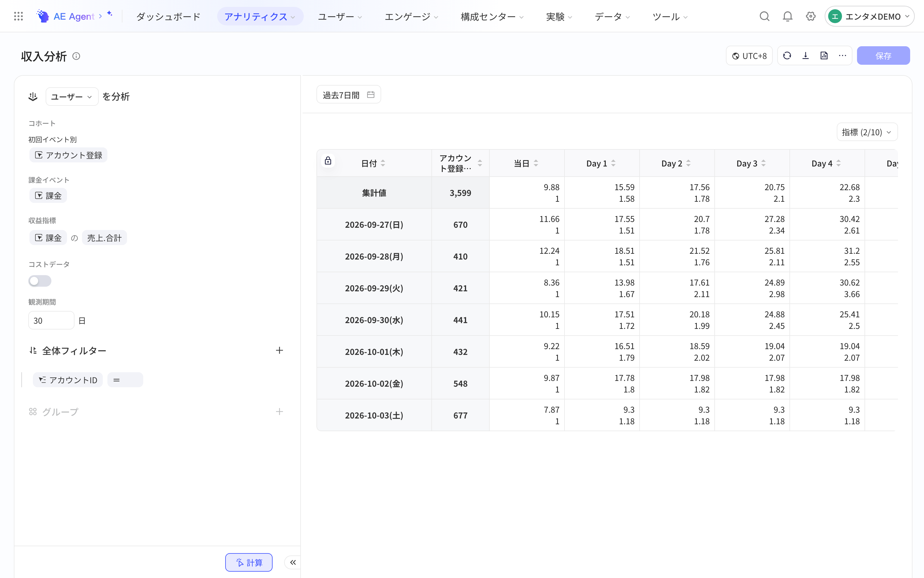Choose the アカウントID filter property

68,380
